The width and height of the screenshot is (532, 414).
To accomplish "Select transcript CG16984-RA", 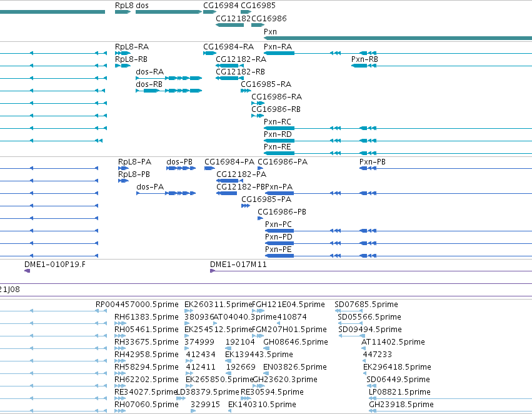I will pyautogui.click(x=209, y=53).
